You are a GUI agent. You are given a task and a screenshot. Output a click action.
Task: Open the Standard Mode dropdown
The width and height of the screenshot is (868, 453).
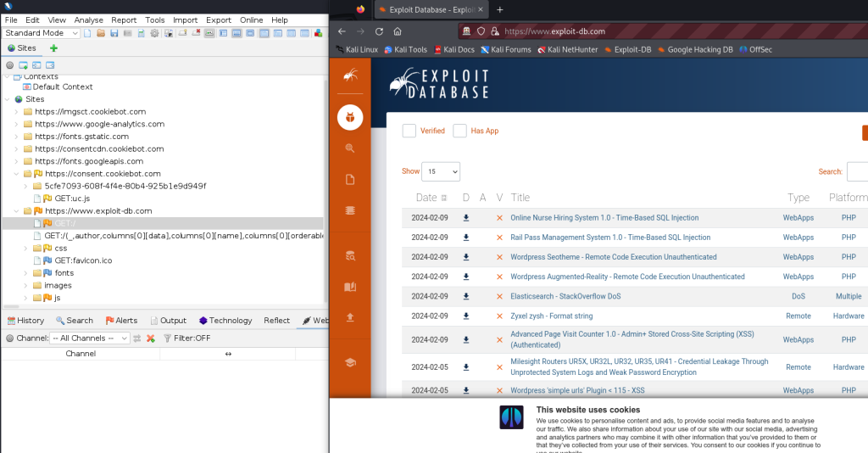[x=41, y=33]
